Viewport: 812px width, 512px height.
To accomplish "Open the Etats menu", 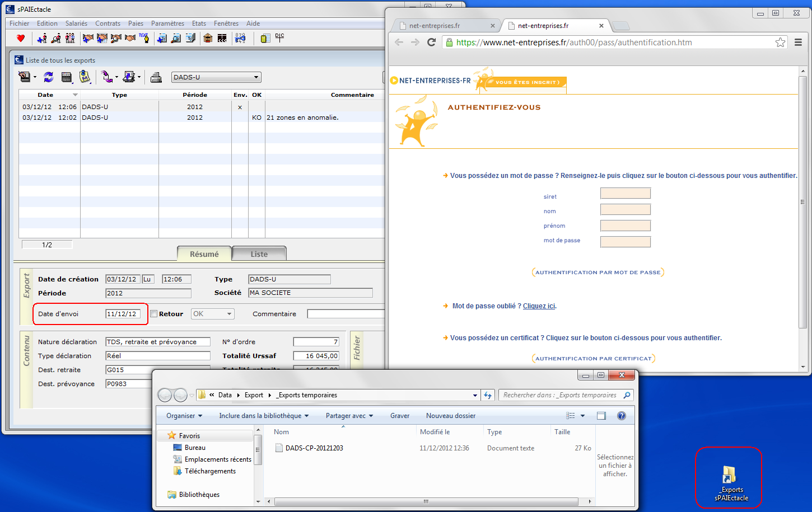I will [x=199, y=24].
